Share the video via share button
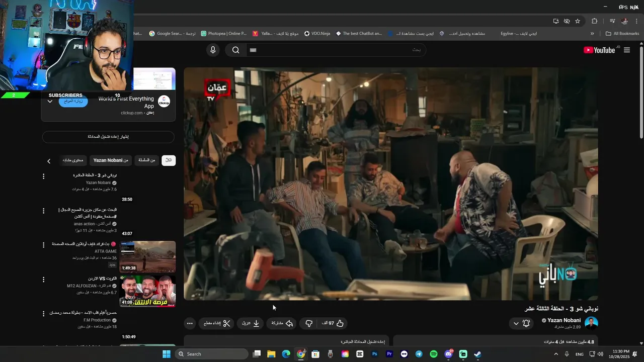Viewport: 644px width, 362px height. pyautogui.click(x=282, y=323)
